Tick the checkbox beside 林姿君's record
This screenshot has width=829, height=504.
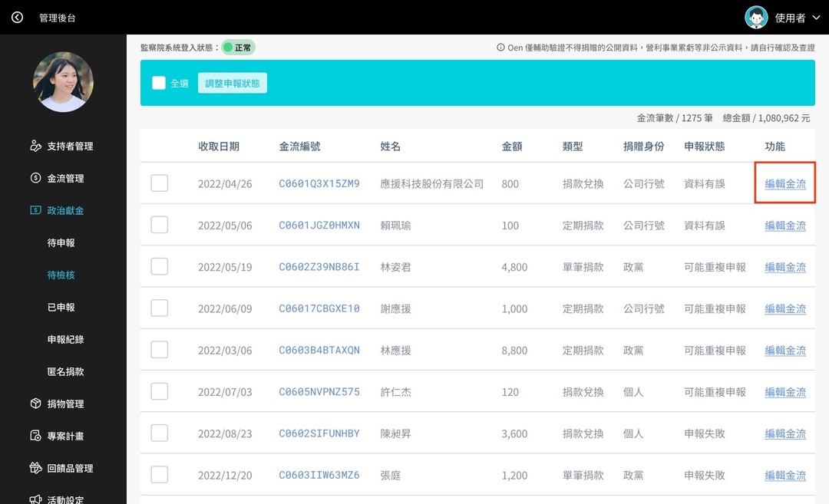pos(160,268)
